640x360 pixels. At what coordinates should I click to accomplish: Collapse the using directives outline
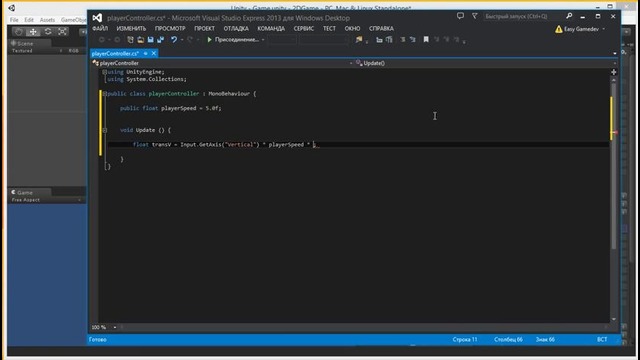pyautogui.click(x=105, y=72)
